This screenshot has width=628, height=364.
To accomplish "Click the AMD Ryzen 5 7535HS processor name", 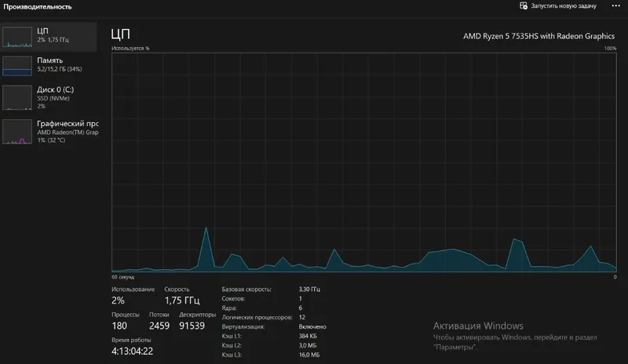I will (x=539, y=36).
